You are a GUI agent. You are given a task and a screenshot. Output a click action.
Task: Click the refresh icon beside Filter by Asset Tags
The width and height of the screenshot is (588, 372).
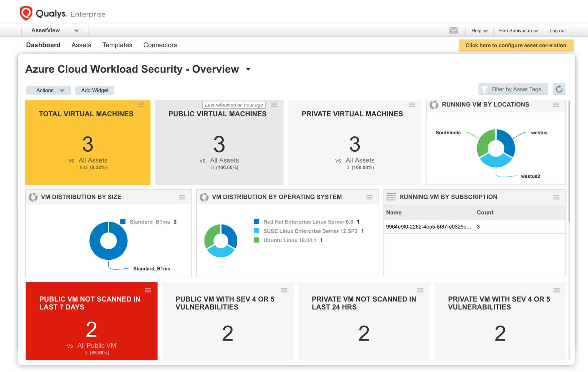[559, 89]
